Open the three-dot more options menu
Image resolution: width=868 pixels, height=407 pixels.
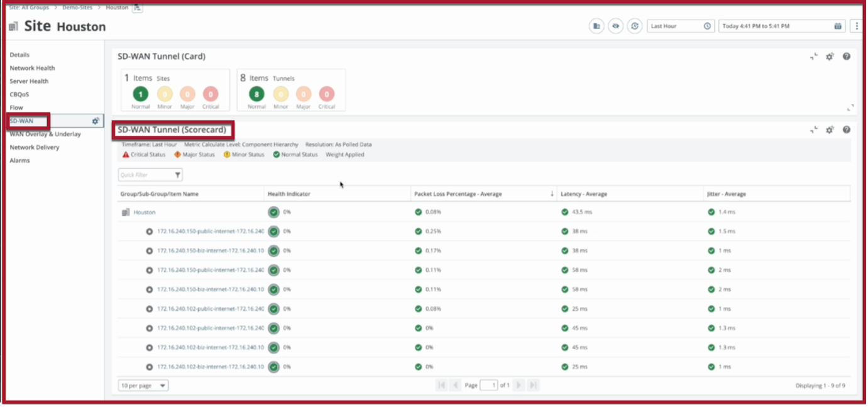[x=857, y=26]
